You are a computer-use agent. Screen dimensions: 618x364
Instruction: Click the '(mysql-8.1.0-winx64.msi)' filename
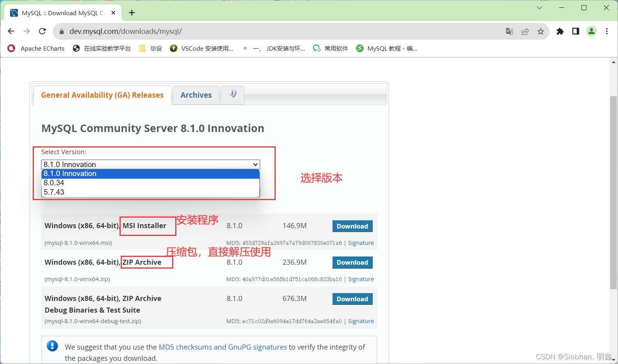78,243
